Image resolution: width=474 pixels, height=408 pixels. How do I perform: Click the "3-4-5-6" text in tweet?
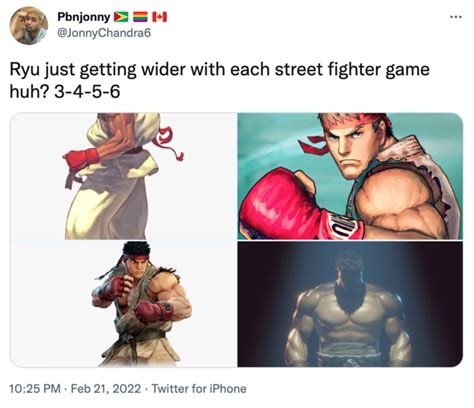click(x=87, y=91)
